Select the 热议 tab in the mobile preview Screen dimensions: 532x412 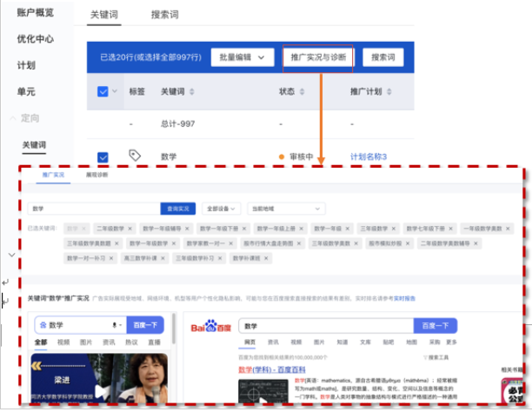(x=131, y=342)
